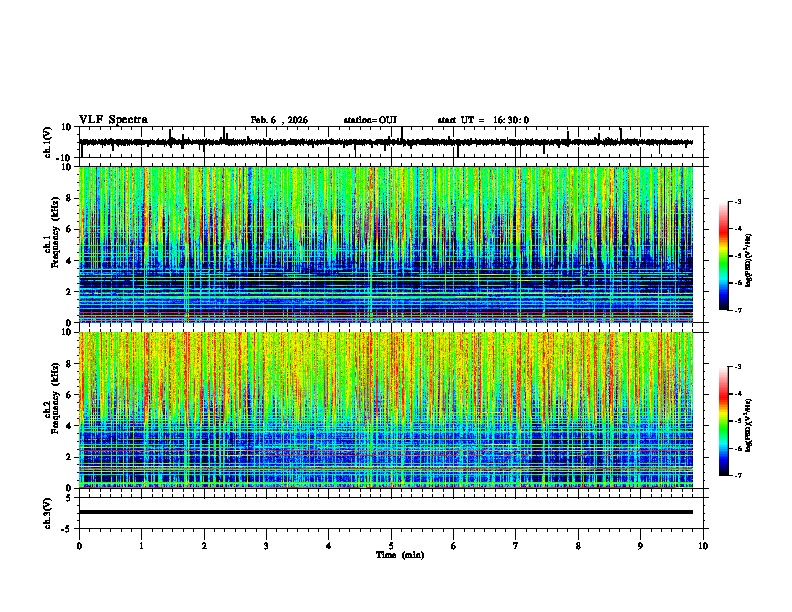Click the "2" kHz tick on ch.1 spectrogram
Screen dimensions: 792x612
point(69,292)
